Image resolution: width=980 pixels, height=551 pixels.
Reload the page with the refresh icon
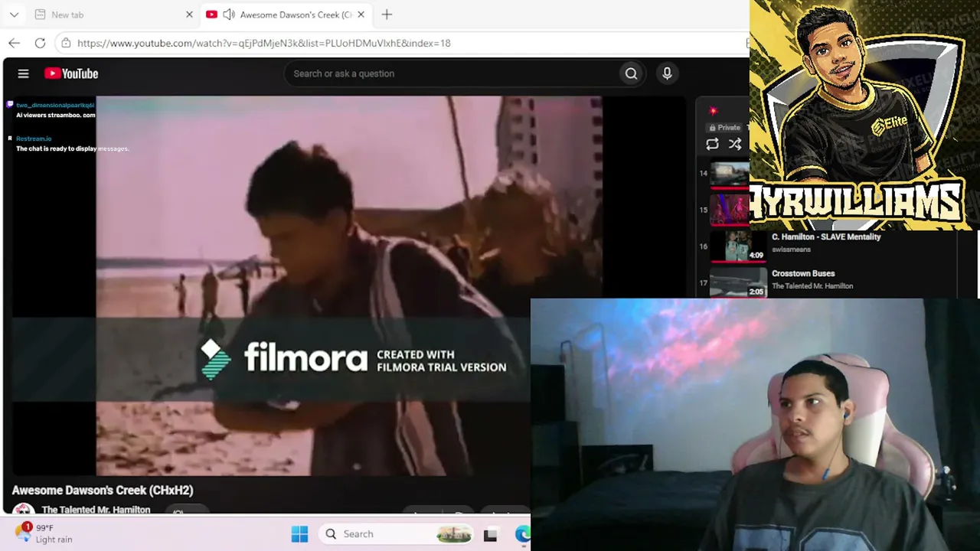(40, 43)
